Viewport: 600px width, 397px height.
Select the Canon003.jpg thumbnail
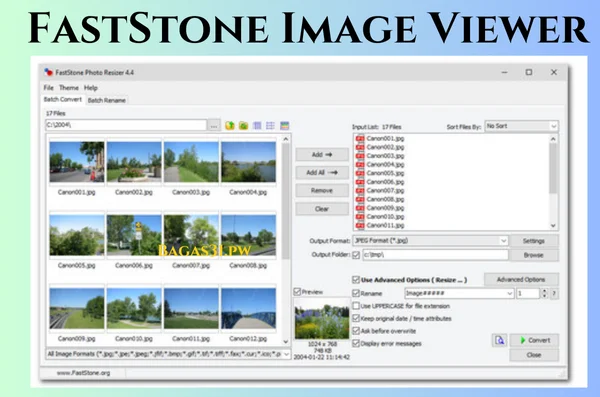tap(191, 162)
